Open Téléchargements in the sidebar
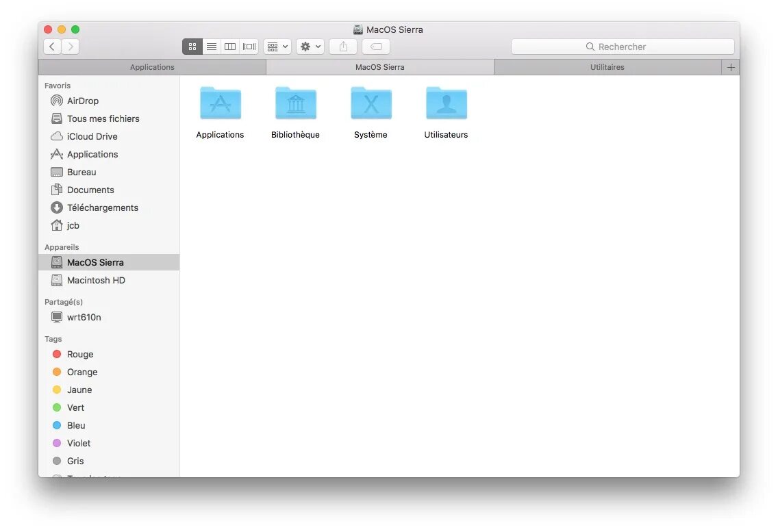Image resolution: width=778 pixels, height=532 pixels. point(109,208)
